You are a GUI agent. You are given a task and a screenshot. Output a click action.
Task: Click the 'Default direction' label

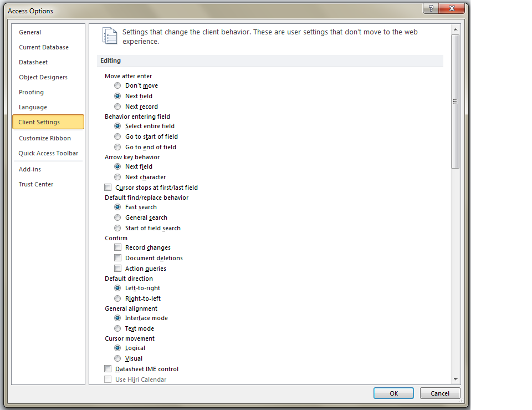click(x=129, y=279)
